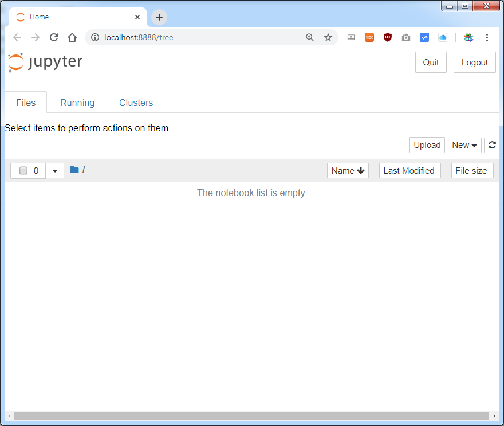Image resolution: width=504 pixels, height=426 pixels.
Task: Click the refresh notebook list icon
Action: coord(492,145)
